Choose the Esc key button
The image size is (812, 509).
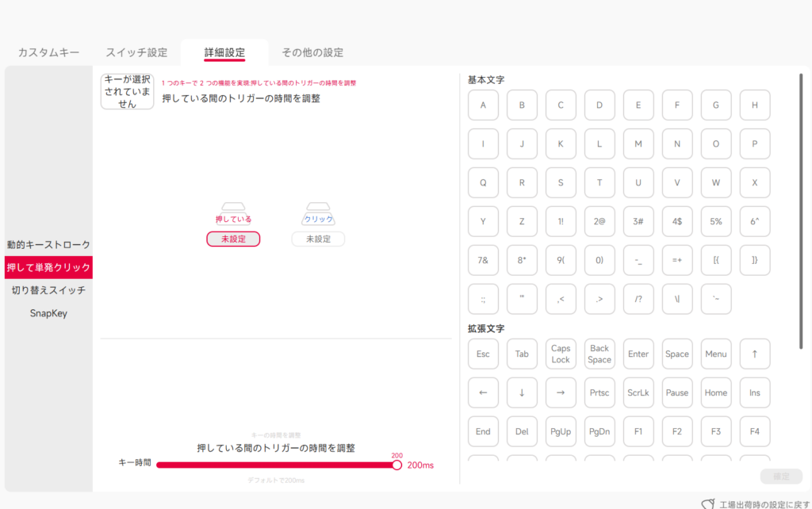click(x=483, y=354)
